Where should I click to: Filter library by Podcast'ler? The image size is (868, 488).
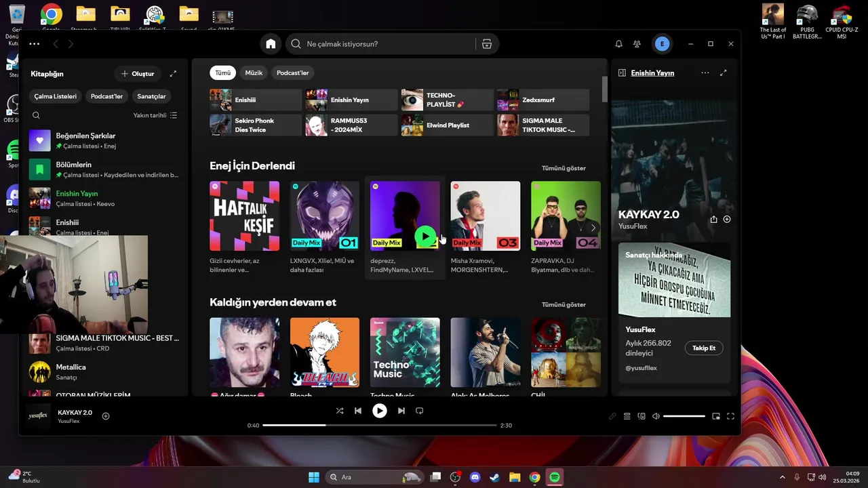106,96
